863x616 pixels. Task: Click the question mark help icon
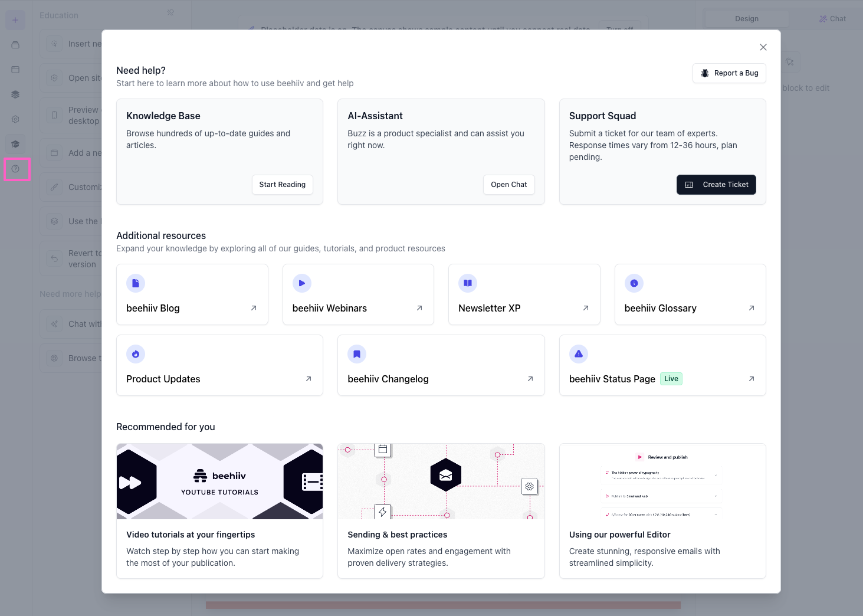click(x=15, y=169)
